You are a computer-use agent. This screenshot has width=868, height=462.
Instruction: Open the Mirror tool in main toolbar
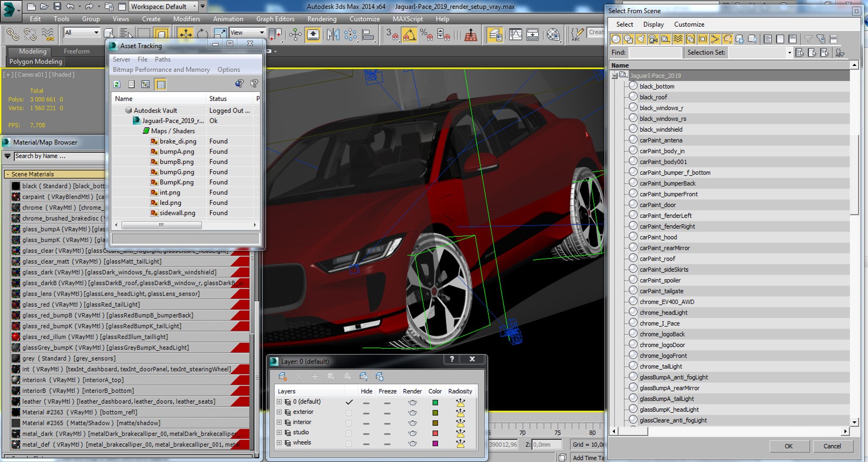pyautogui.click(x=333, y=34)
